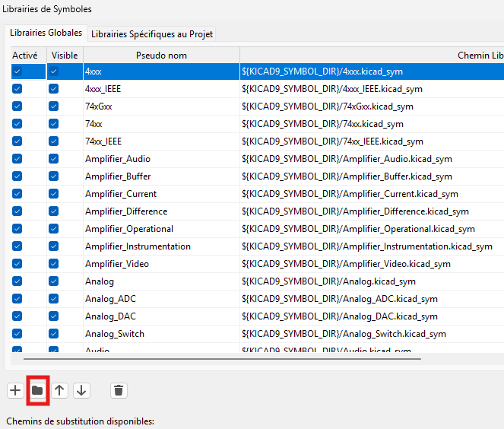Move the selected library up with the arrow
Viewport: 504px width, 429px height.
tap(59, 390)
